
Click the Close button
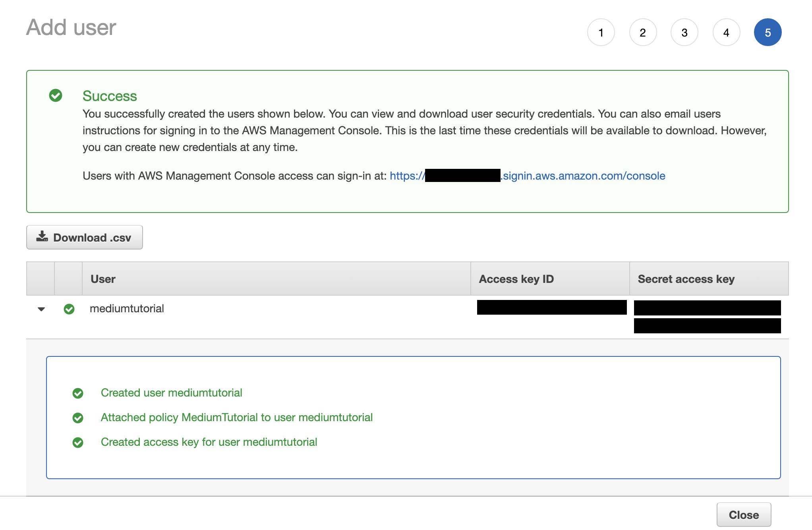744,515
